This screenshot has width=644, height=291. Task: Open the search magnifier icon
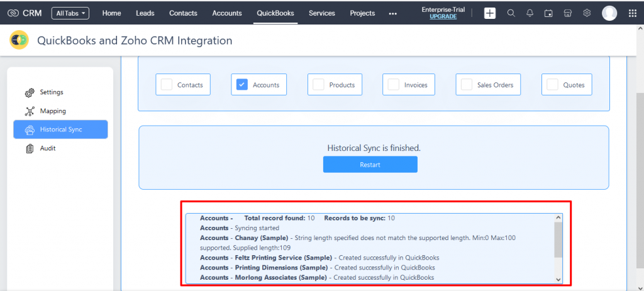[511, 13]
